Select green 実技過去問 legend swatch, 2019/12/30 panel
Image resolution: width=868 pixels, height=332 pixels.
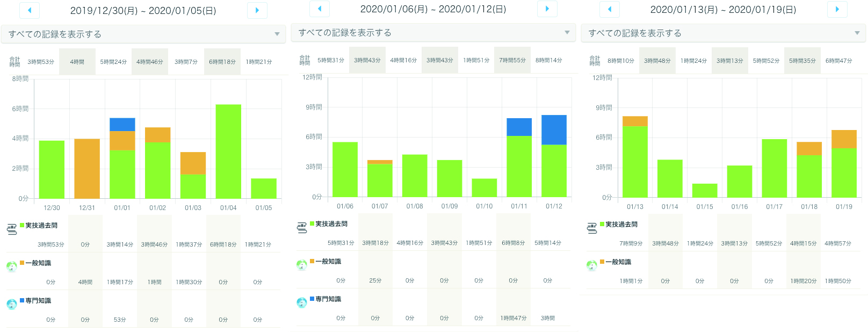coord(22,225)
